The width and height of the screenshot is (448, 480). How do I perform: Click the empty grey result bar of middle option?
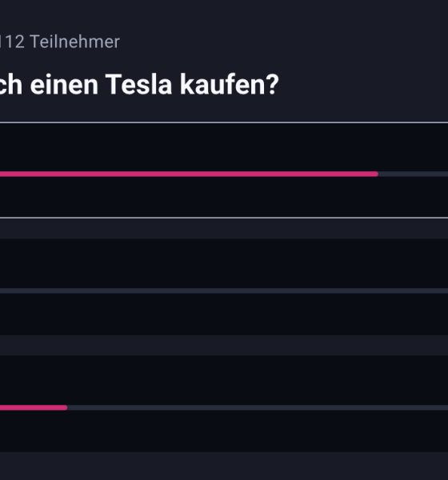(224, 291)
